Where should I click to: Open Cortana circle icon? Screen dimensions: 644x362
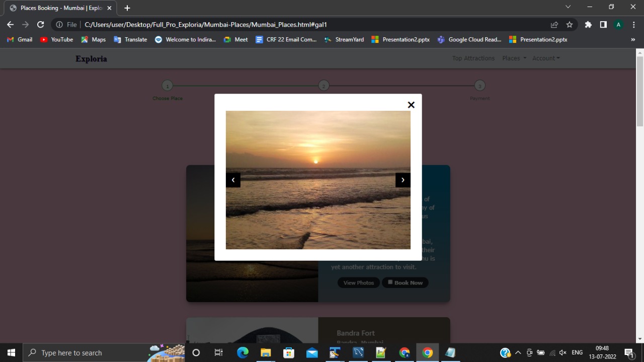pyautogui.click(x=196, y=352)
